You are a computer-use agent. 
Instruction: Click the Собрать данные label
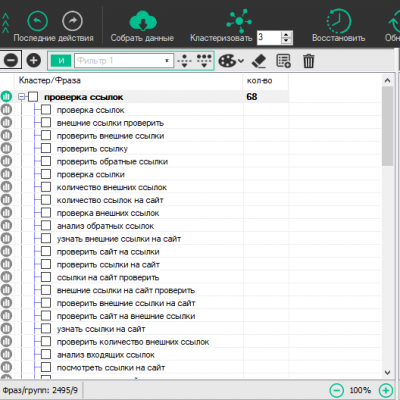coord(142,38)
